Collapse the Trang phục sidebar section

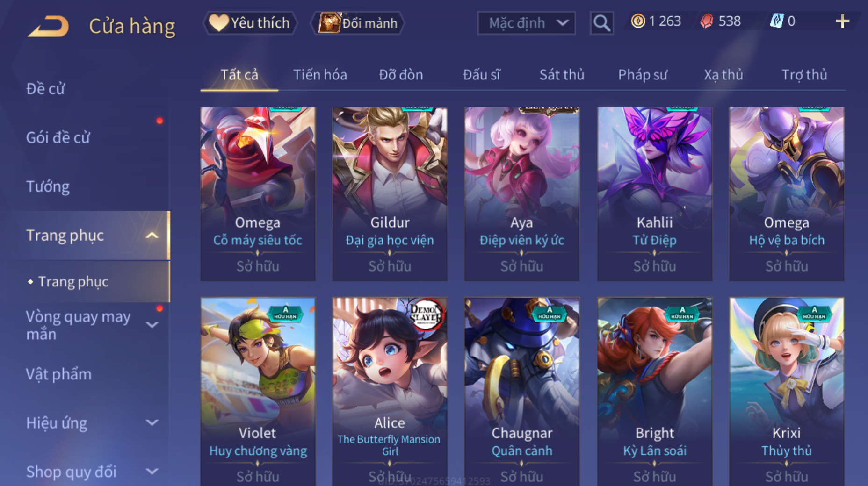pos(152,236)
